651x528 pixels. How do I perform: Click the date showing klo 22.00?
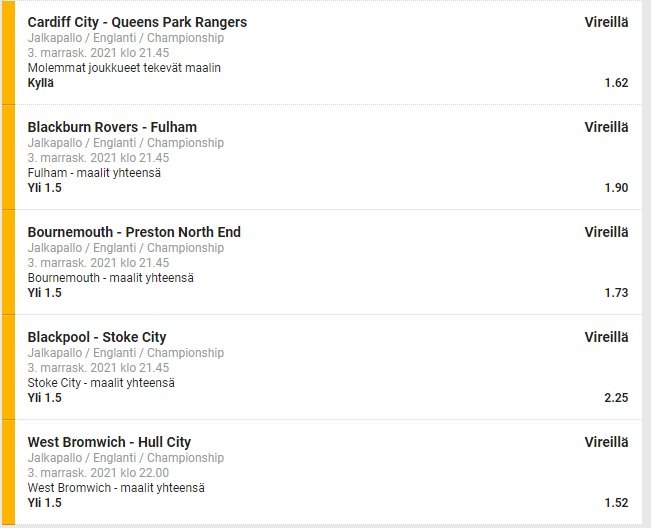[98, 473]
